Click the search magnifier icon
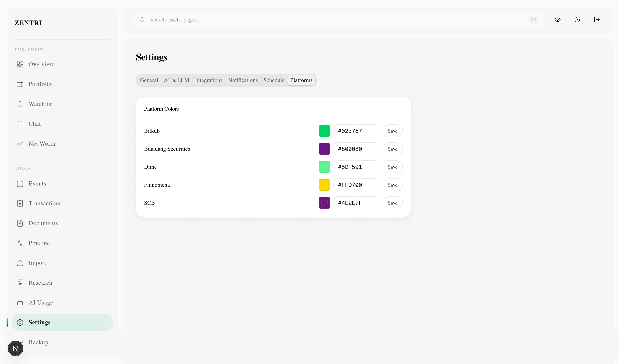The image size is (619, 364). coord(142,20)
